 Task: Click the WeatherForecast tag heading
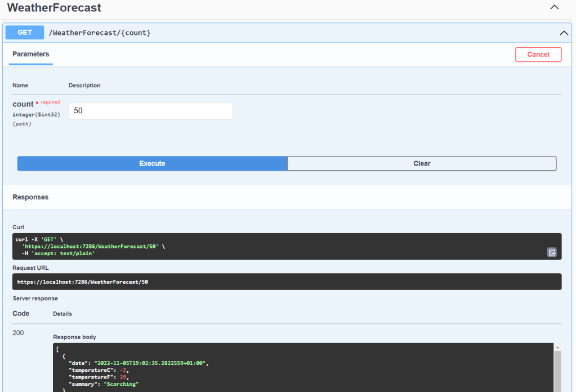(54, 8)
